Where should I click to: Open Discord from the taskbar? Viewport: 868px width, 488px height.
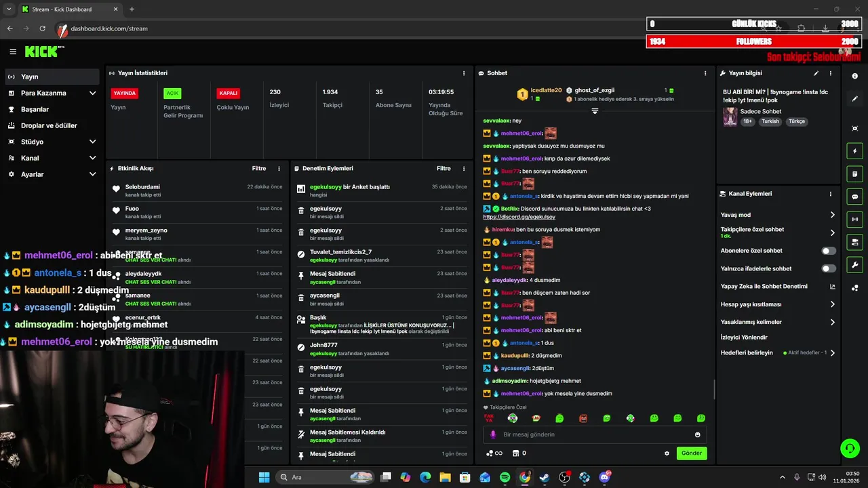604,477
